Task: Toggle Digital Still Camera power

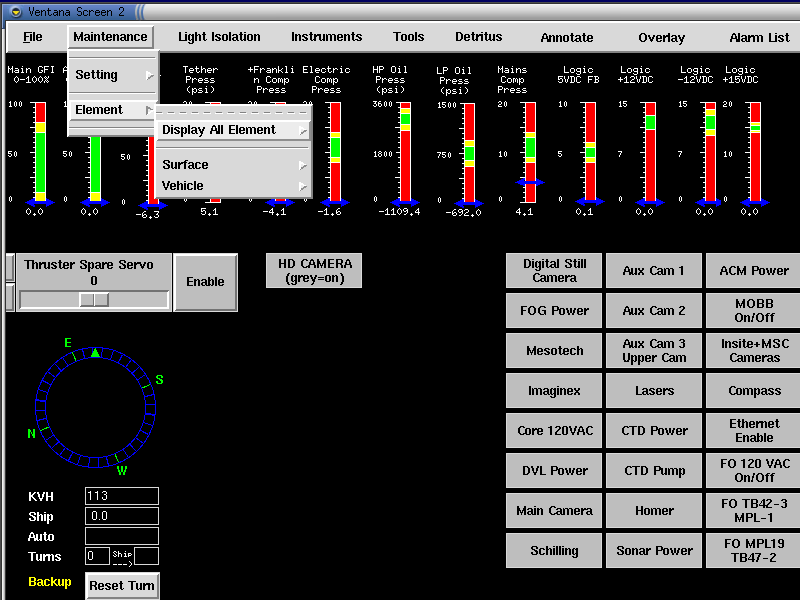Action: point(554,270)
